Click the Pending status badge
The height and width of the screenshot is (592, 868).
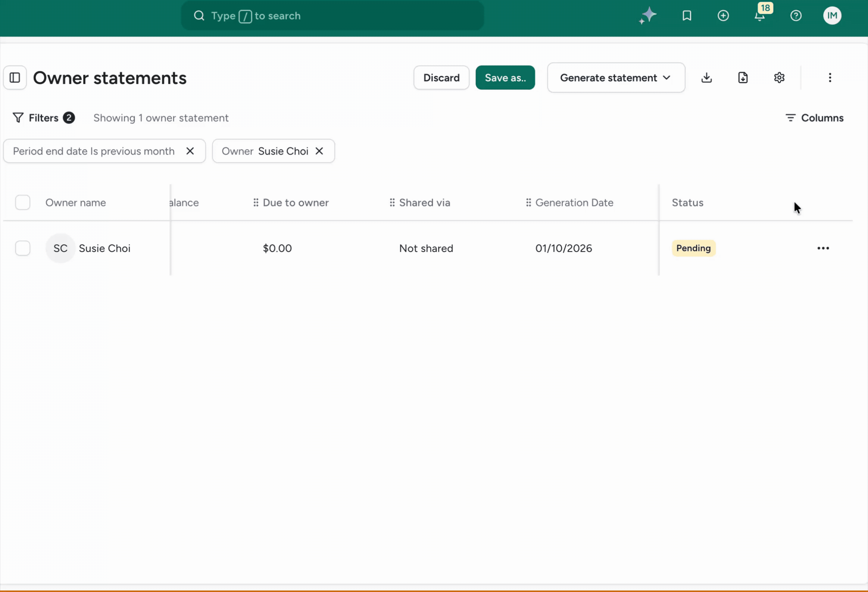click(x=693, y=248)
